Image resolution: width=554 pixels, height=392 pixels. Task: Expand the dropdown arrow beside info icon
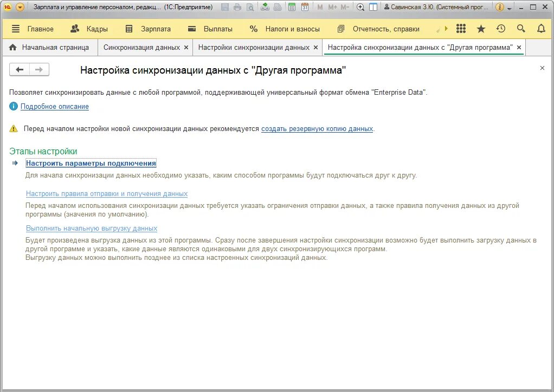pyautogui.click(x=509, y=8)
